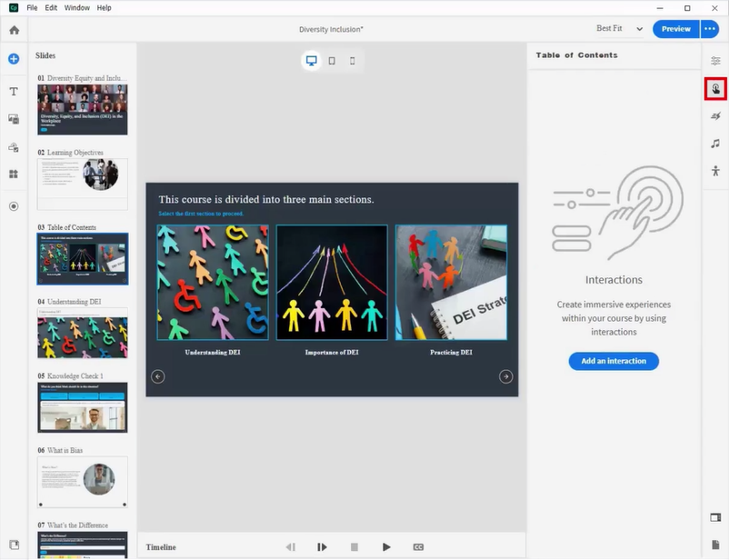The image size is (729, 560).
Task: Open the Visual Properties panel icon
Action: 715,61
